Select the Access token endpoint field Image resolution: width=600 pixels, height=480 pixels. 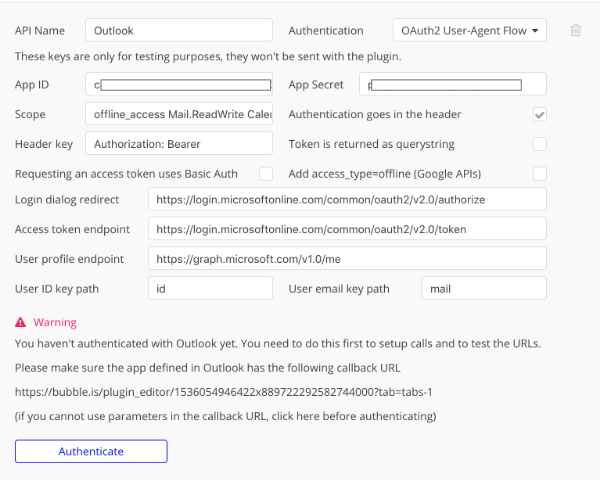(x=347, y=229)
